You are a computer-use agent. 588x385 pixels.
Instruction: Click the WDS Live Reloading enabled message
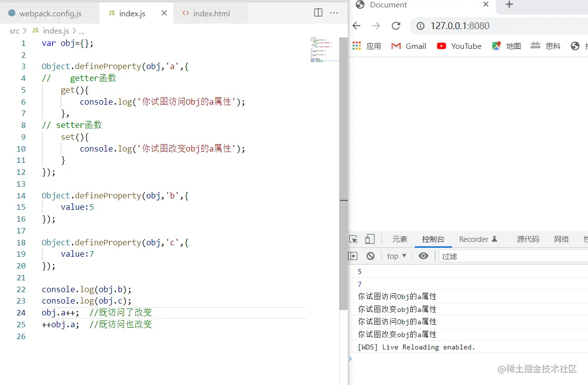[416, 347]
